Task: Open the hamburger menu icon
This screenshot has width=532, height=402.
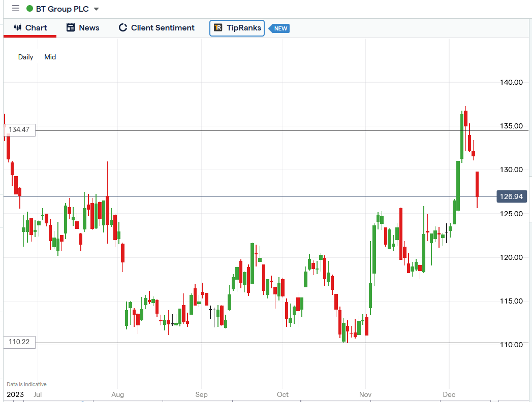Action: pos(16,9)
